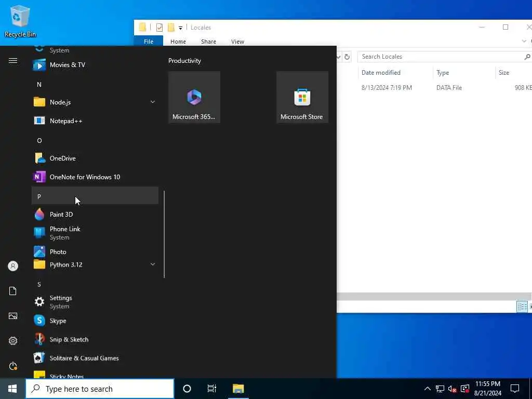Click the remote connection icon in system tray
This screenshot has width=532, height=399.
coord(465,389)
